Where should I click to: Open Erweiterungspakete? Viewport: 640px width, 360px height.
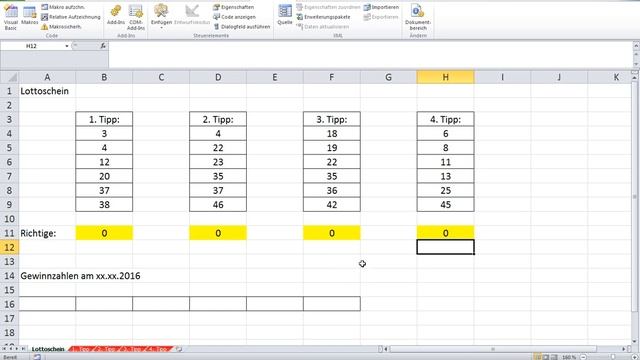click(x=323, y=17)
